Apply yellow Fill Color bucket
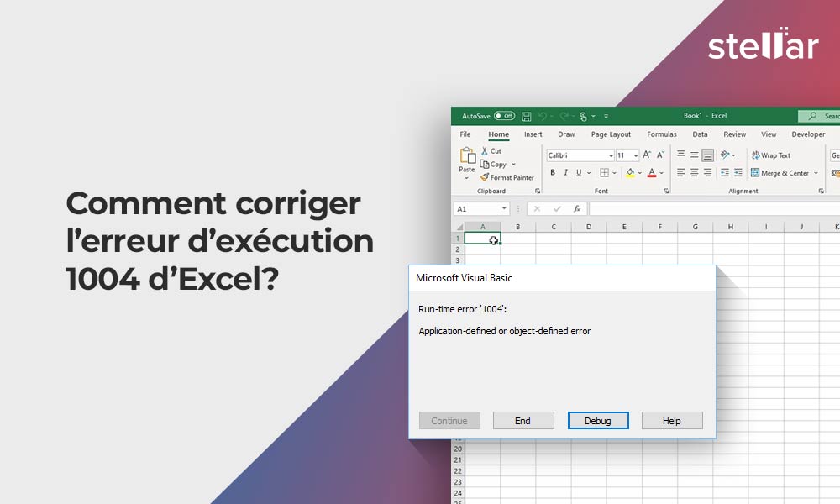This screenshot has height=504, width=840. (630, 172)
